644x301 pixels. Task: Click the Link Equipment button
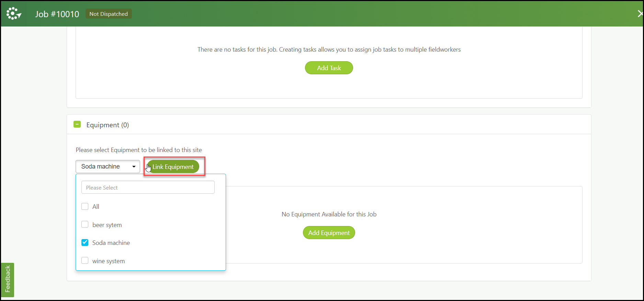pyautogui.click(x=173, y=167)
